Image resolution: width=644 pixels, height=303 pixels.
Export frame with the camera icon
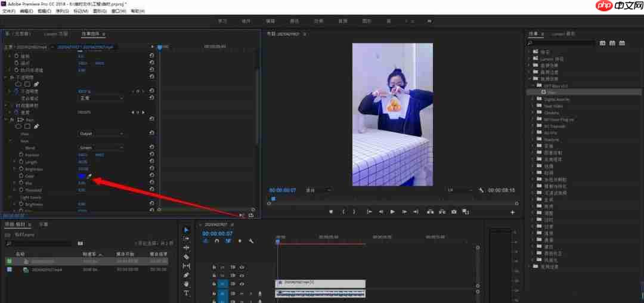point(454,212)
